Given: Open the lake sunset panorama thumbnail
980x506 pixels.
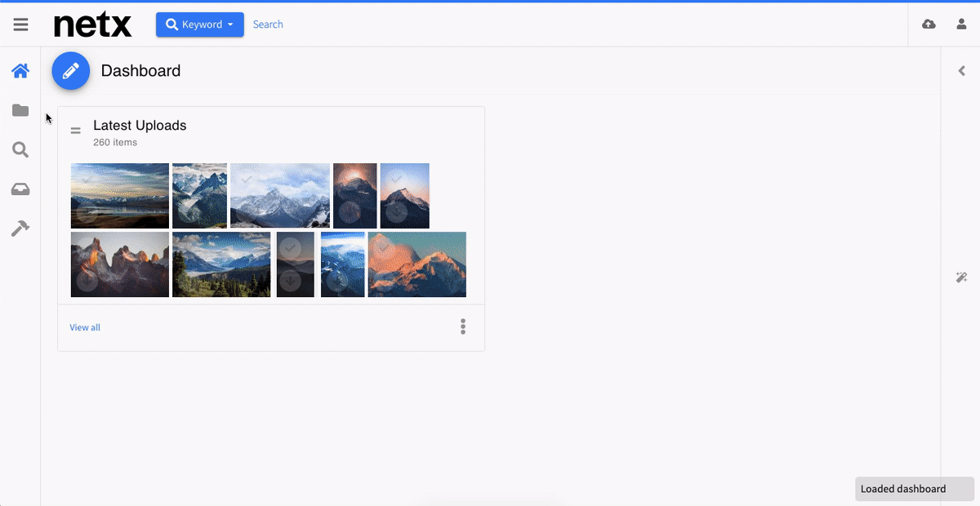Looking at the screenshot, I should 120,196.
